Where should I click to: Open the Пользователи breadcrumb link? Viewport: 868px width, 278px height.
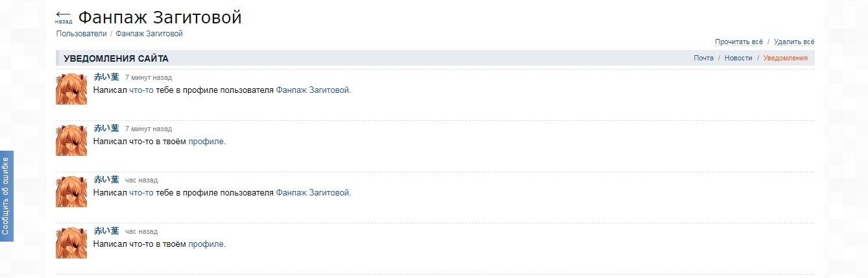pyautogui.click(x=81, y=34)
